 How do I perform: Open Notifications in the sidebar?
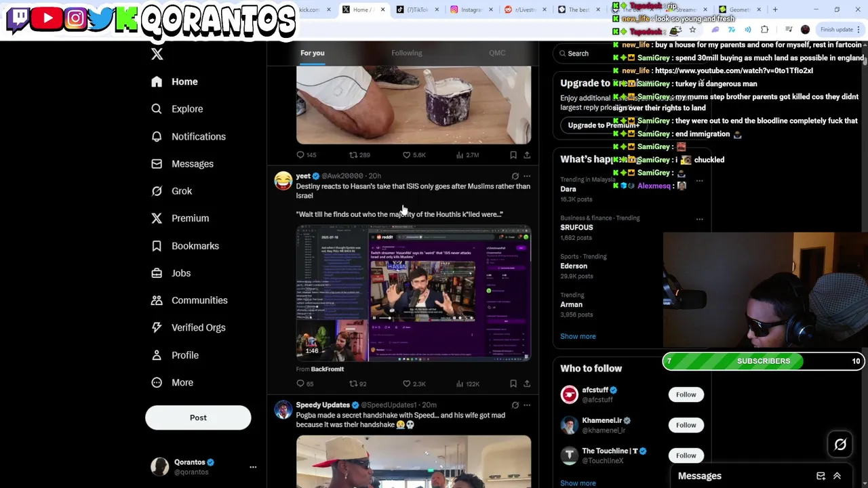(189, 136)
